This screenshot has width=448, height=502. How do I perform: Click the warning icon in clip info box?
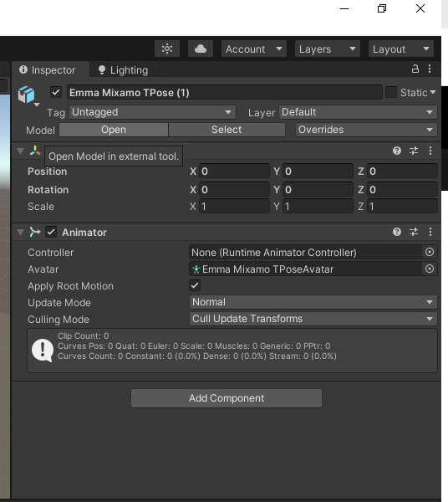pos(43,351)
